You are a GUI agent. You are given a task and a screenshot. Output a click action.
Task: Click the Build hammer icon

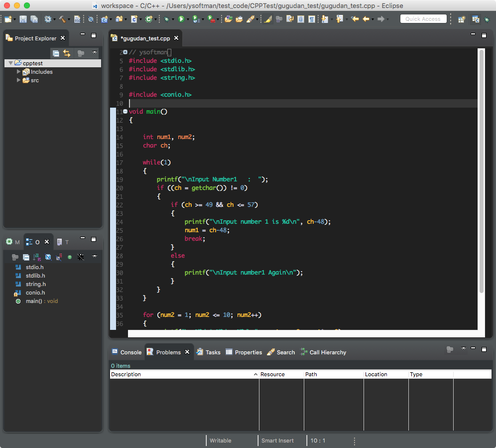click(x=62, y=19)
